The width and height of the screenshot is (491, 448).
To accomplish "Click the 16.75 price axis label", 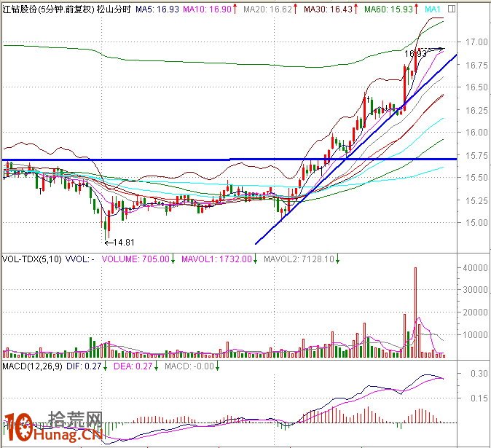I will click(x=476, y=65).
